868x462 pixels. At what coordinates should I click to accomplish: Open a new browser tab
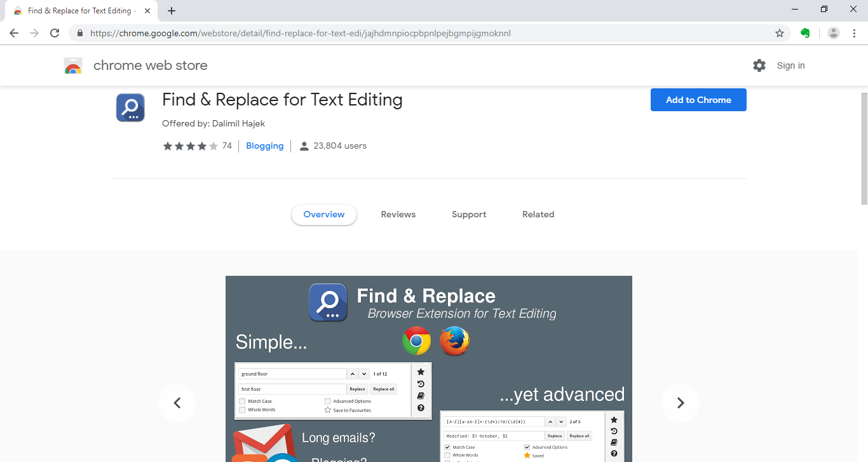coord(172,11)
